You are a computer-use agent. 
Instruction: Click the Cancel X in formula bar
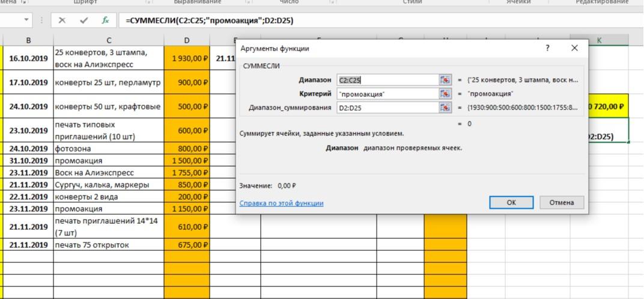(62, 20)
